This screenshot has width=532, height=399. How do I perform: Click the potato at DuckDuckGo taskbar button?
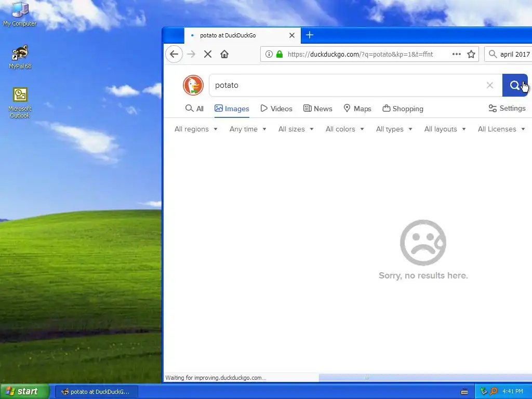click(96, 392)
